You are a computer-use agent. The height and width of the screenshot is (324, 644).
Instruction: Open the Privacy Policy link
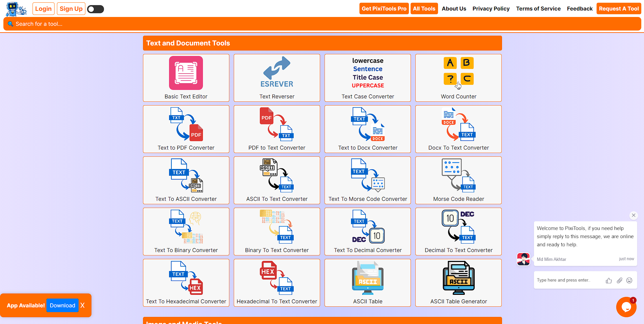(491, 9)
